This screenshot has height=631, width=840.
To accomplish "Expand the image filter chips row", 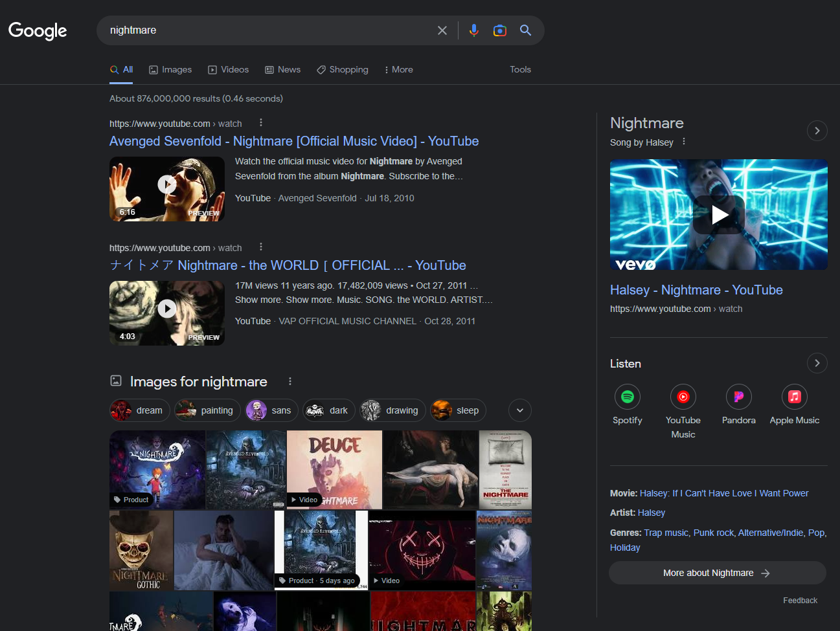I will (519, 410).
